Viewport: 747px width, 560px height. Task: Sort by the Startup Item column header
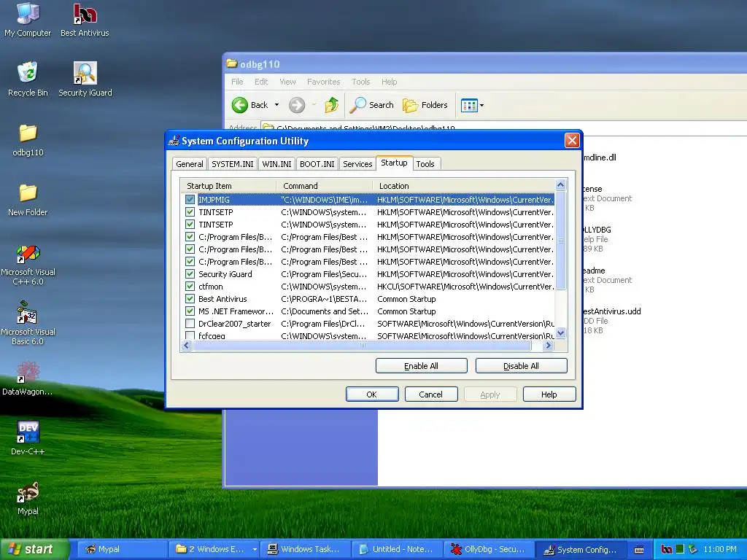pyautogui.click(x=228, y=186)
